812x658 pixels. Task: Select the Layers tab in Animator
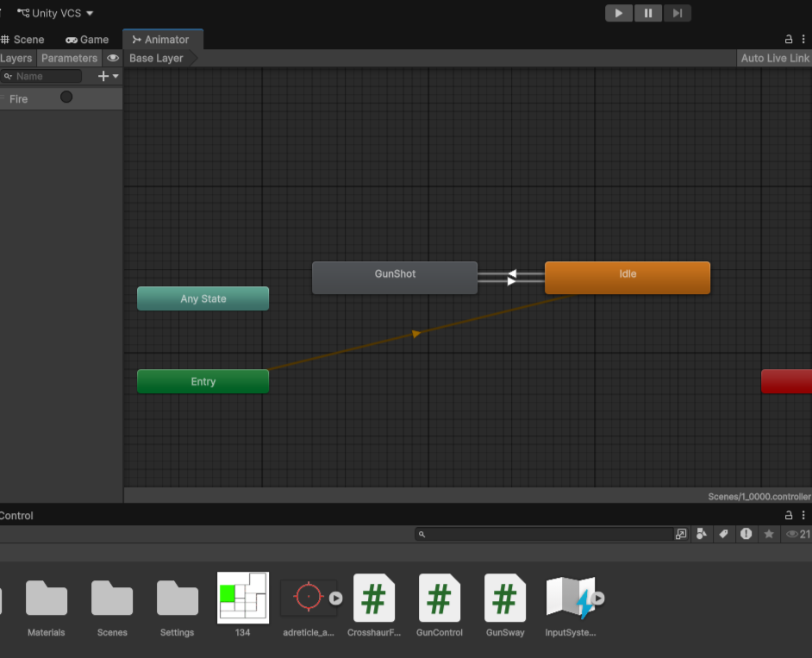point(16,58)
